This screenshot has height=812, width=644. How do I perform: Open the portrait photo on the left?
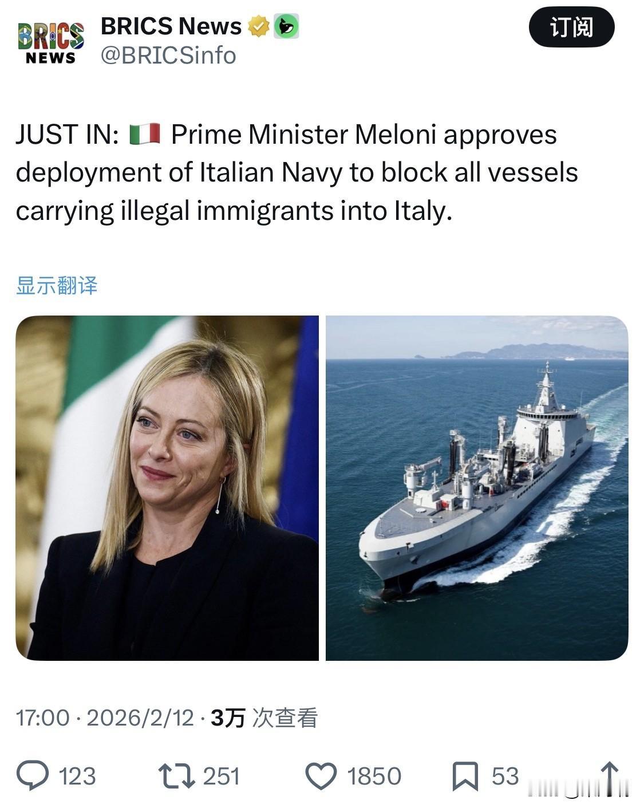[167, 488]
